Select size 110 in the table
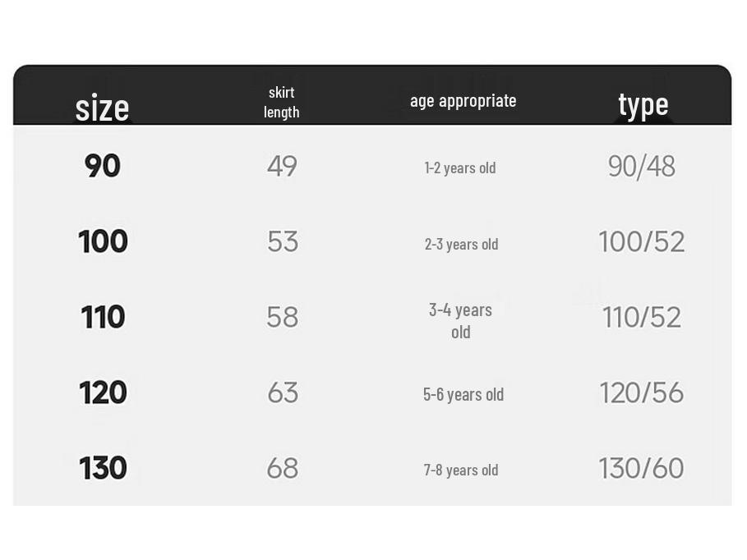 click(x=103, y=317)
